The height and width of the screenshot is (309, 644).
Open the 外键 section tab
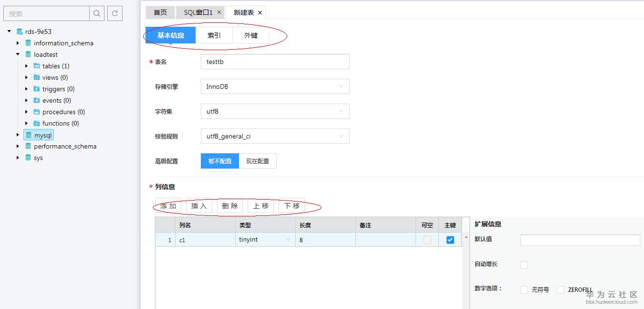251,35
